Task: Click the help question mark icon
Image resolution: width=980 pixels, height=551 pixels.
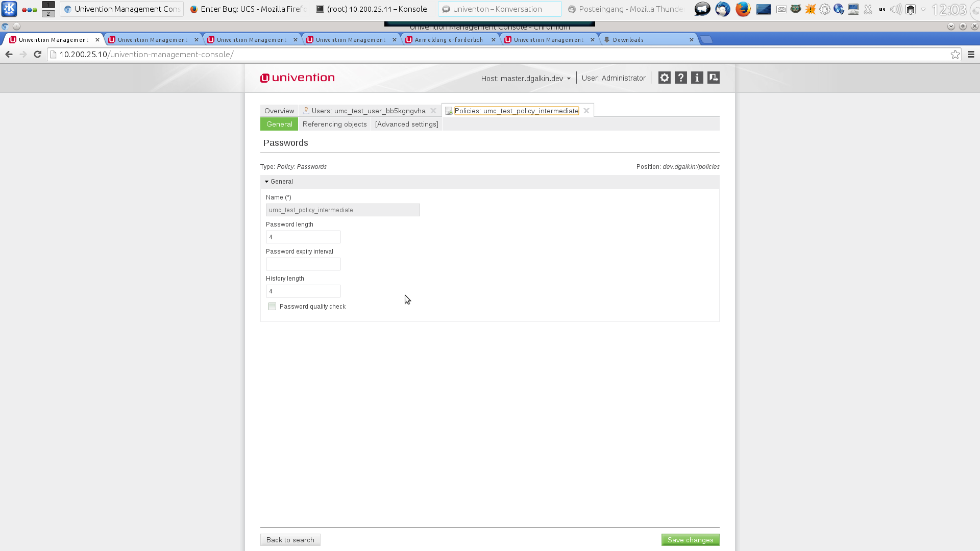Action: [680, 78]
